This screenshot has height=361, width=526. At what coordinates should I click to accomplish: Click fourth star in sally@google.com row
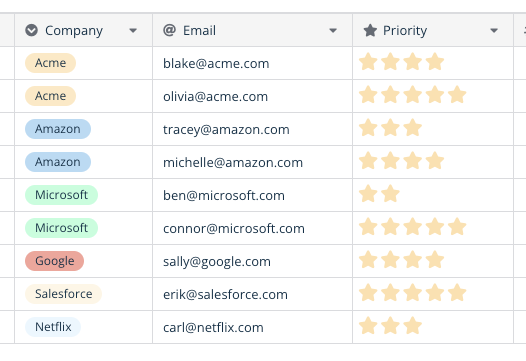[435, 260]
